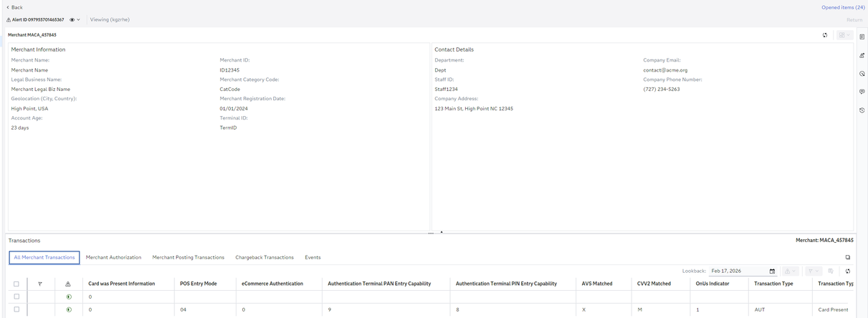Select the Dept department value
Viewport: 868px width, 318px height.
(441, 70)
